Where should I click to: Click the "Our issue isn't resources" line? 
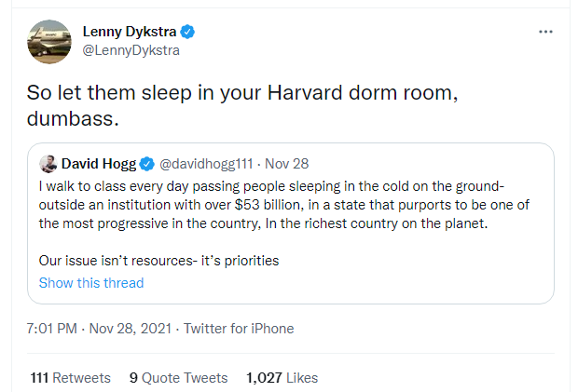tap(158, 261)
